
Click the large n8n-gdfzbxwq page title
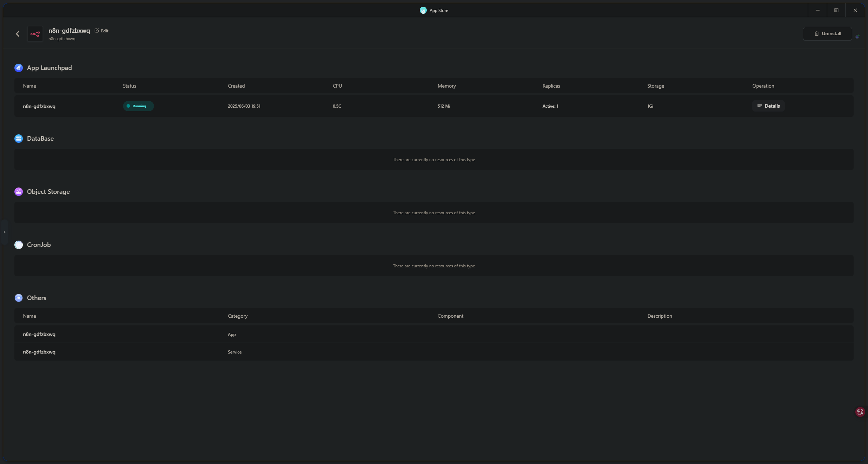(x=69, y=31)
